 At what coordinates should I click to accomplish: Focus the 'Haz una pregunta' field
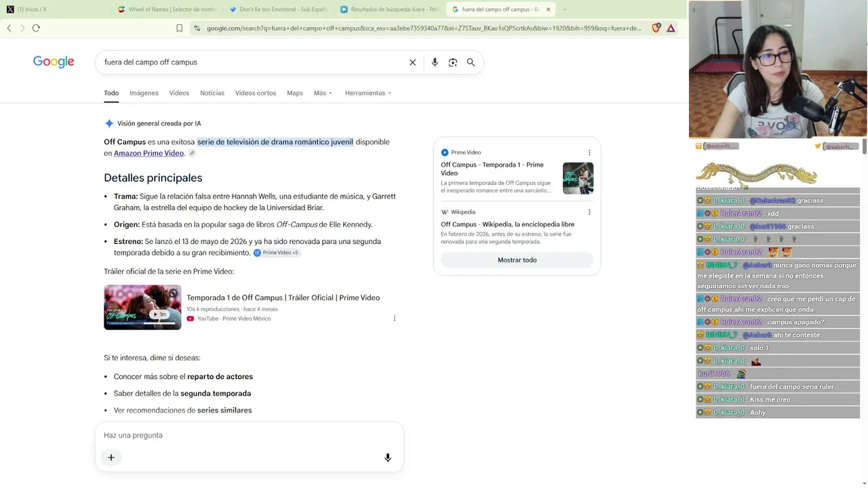[x=250, y=435]
